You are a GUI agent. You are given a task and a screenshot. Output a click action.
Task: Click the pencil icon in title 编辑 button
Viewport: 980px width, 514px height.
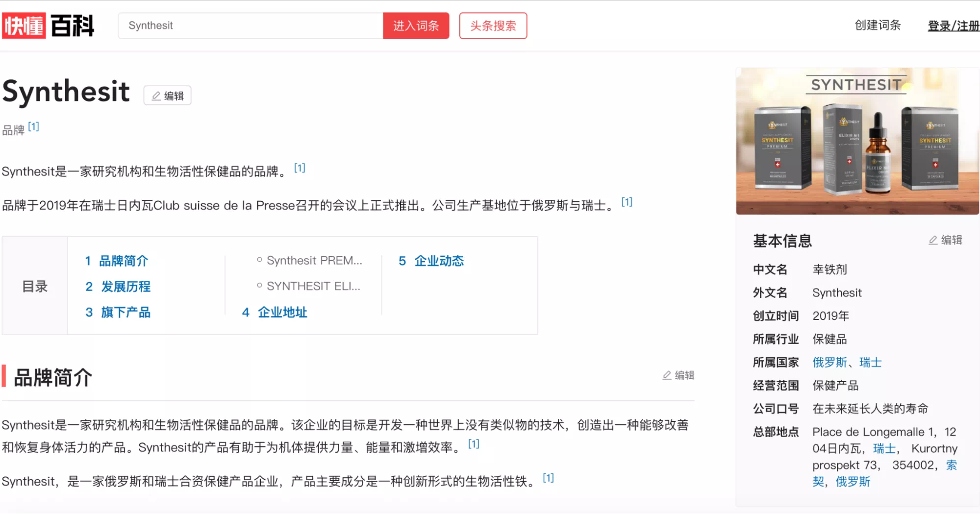(x=156, y=96)
